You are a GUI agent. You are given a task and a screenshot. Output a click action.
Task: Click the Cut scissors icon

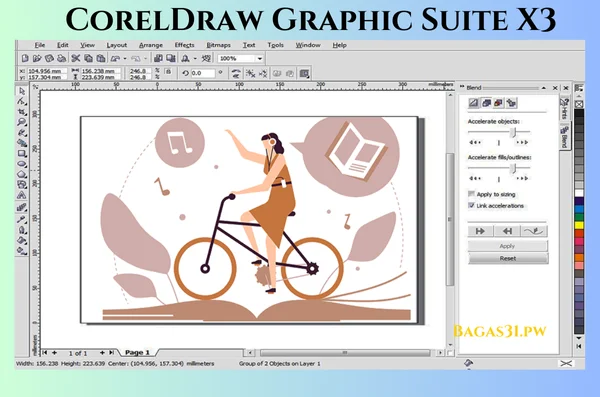pos(76,58)
